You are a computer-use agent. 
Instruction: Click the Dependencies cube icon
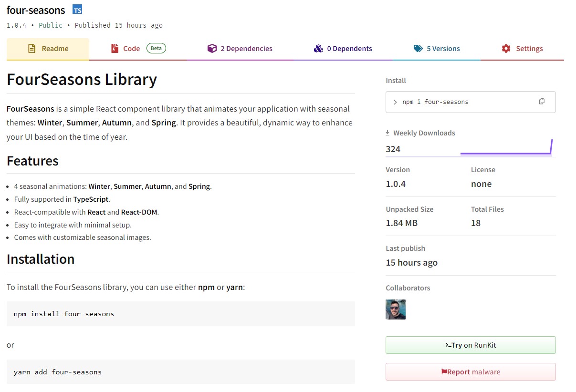click(212, 49)
